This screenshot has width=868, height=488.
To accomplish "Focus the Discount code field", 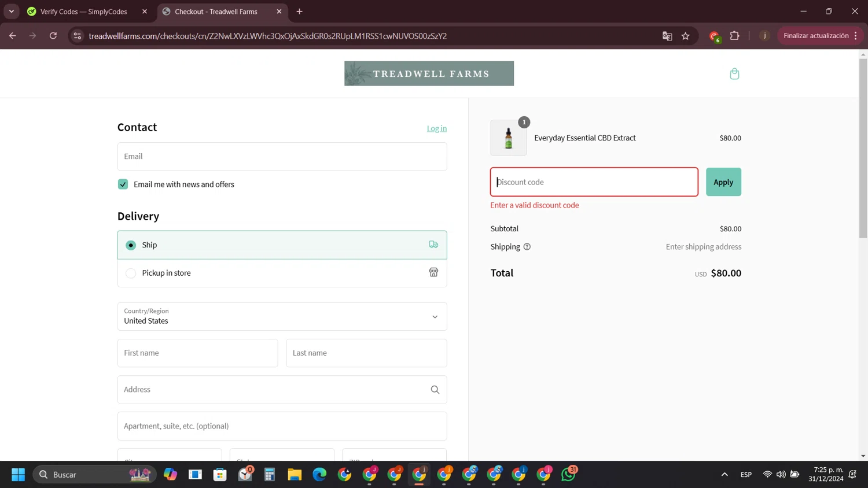I will point(594,182).
